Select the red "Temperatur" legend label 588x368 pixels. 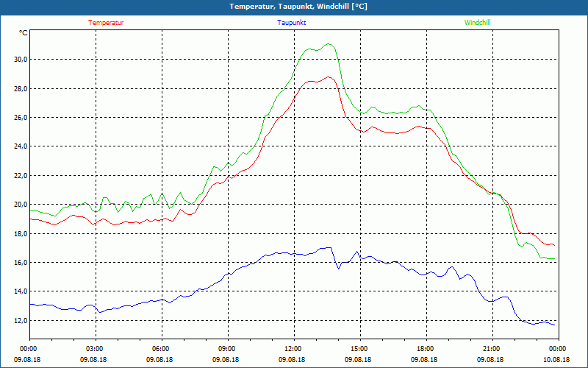106,23
